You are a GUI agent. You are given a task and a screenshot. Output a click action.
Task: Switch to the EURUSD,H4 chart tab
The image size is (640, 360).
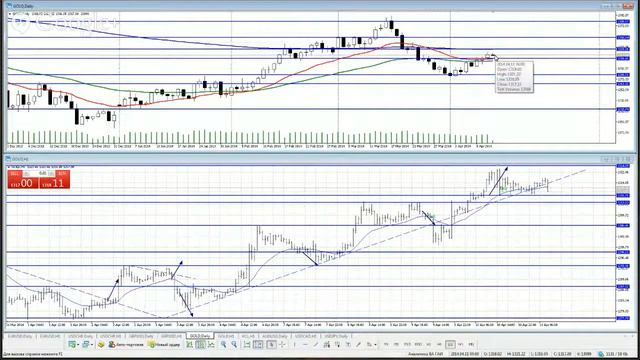[50, 336]
